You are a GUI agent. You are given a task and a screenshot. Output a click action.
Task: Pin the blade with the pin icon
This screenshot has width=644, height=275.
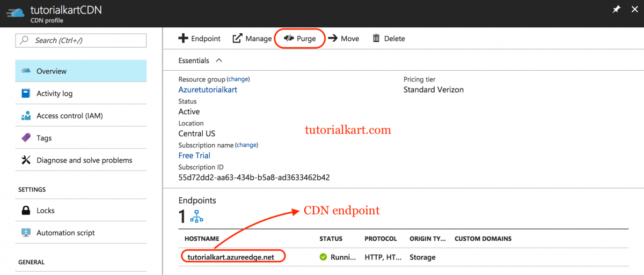coord(617,10)
